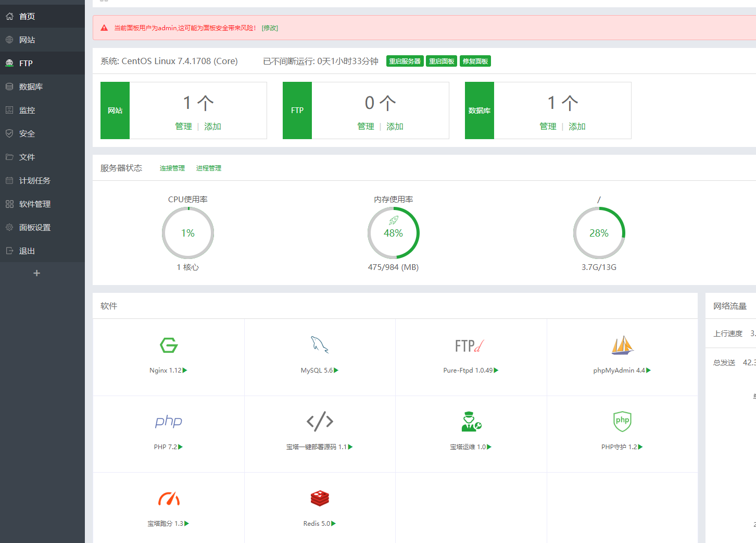Expand the phpMyAdmin 4.4 arrow
The image size is (756, 543).
pyautogui.click(x=648, y=371)
